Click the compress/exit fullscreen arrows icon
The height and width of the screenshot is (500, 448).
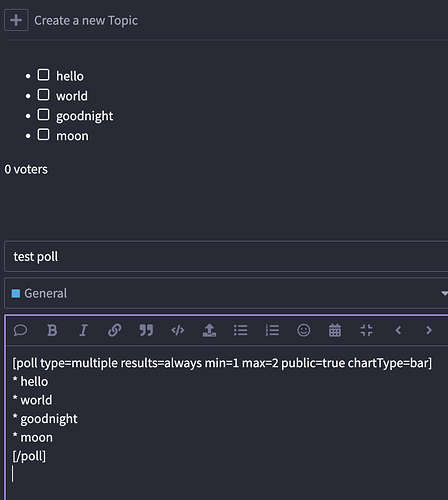(x=366, y=330)
